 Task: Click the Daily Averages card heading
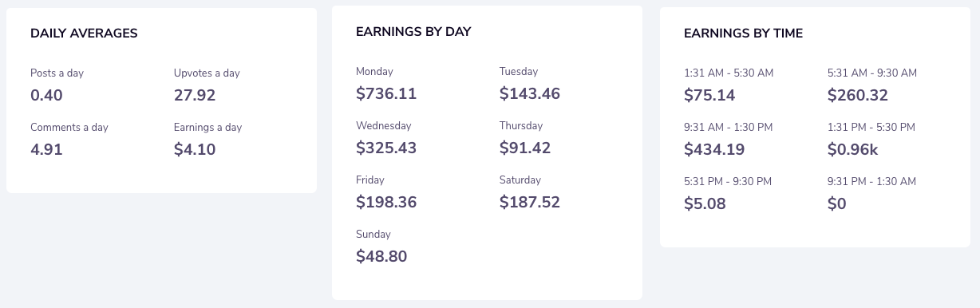84,34
